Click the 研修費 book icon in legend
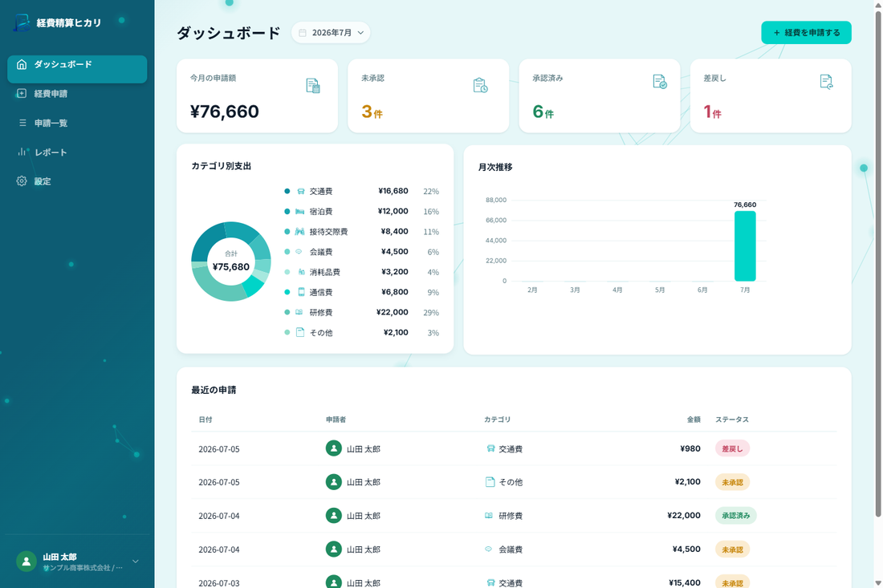This screenshot has width=883, height=588. coord(299,312)
